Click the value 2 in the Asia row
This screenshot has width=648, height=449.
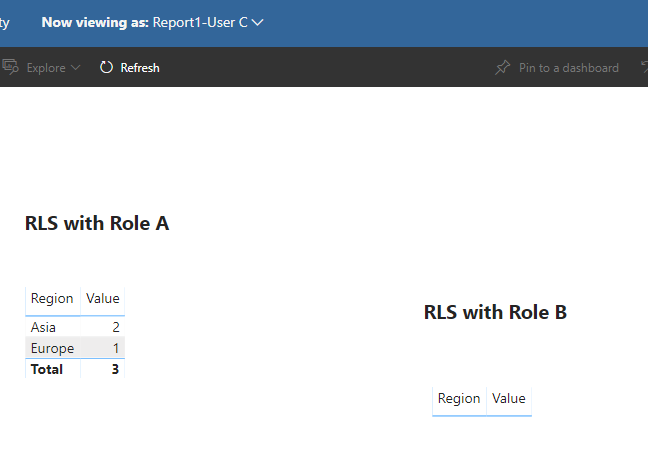116,327
